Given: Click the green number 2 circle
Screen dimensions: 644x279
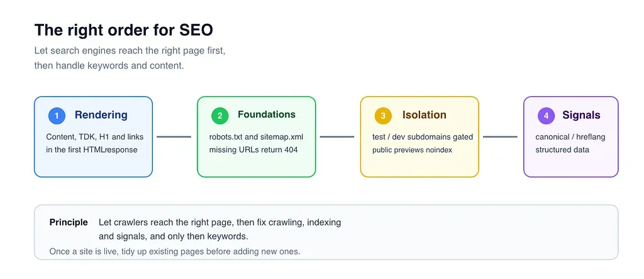Looking at the screenshot, I should [219, 116].
